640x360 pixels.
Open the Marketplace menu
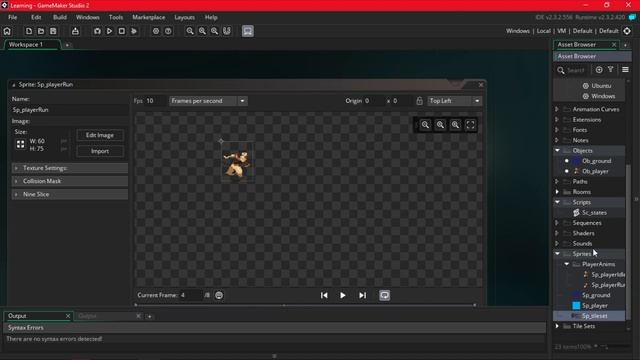click(149, 17)
